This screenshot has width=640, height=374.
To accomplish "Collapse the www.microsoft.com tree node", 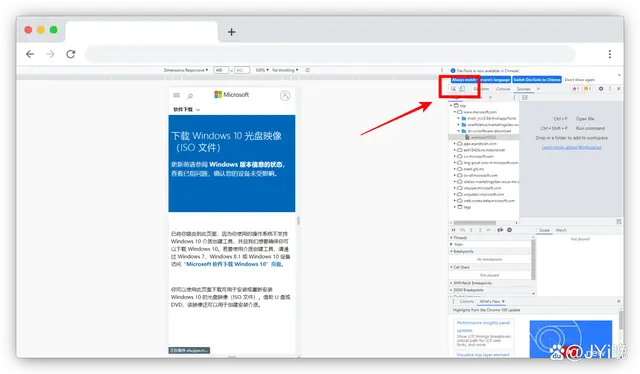I will [x=455, y=112].
